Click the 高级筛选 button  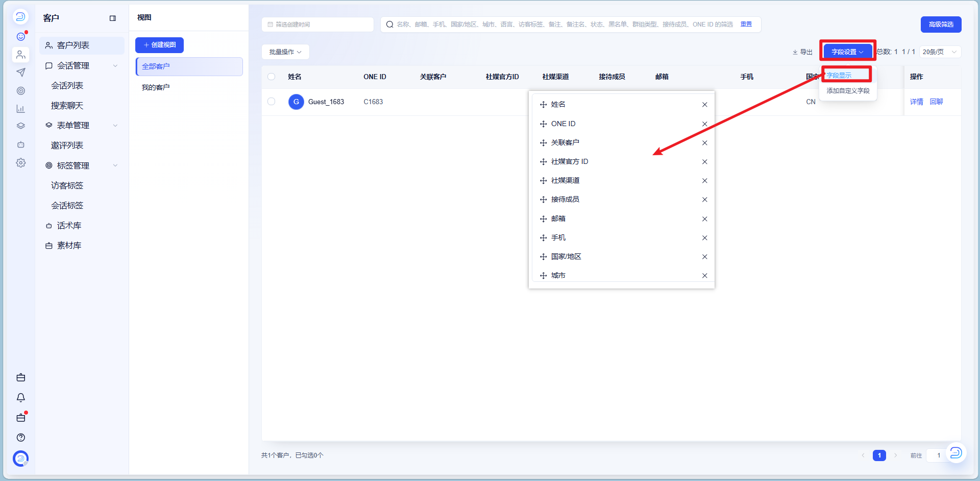pyautogui.click(x=941, y=25)
